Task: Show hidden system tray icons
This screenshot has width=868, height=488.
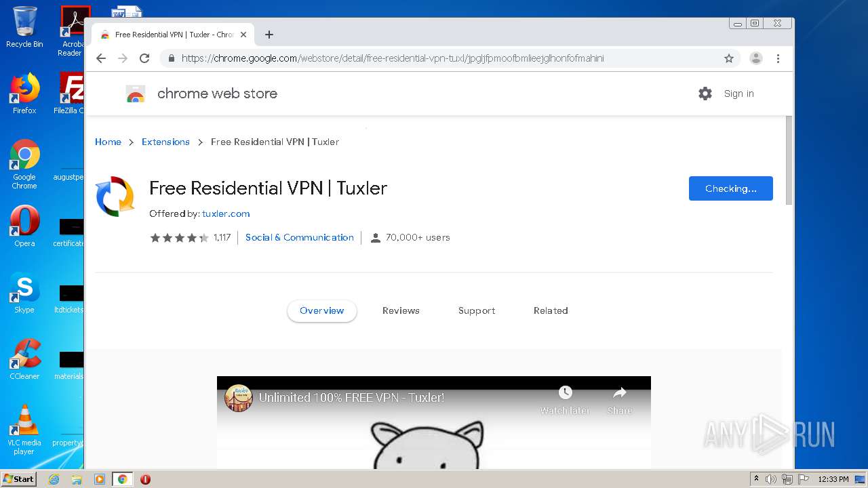Action: tap(757, 479)
